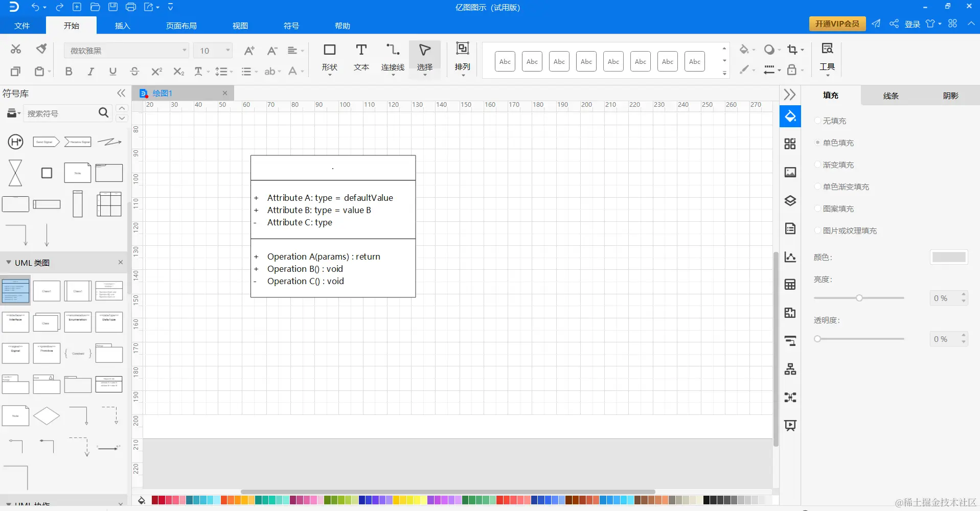980x511 pixels.
Task: Click the Print icon in title bar
Action: pyautogui.click(x=131, y=7)
